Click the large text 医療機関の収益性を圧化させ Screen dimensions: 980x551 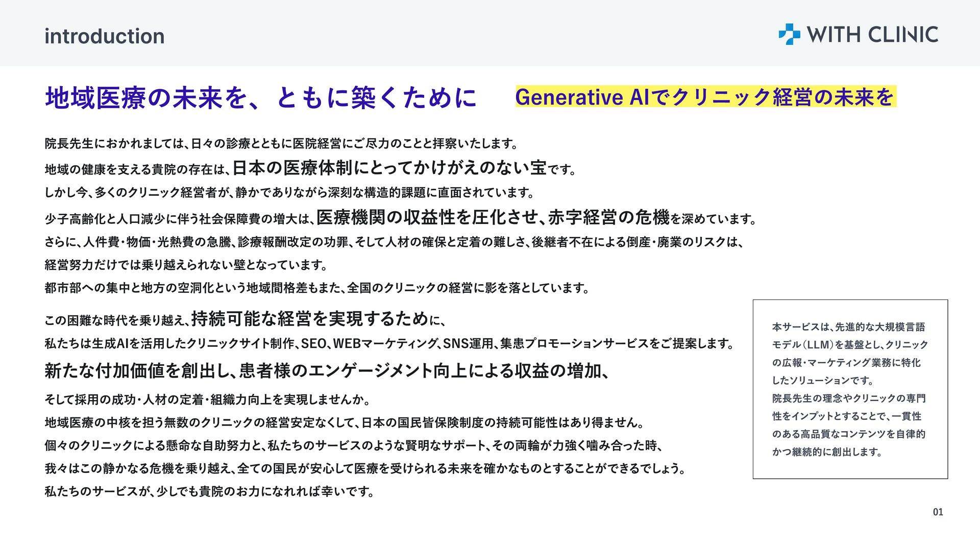428,218
